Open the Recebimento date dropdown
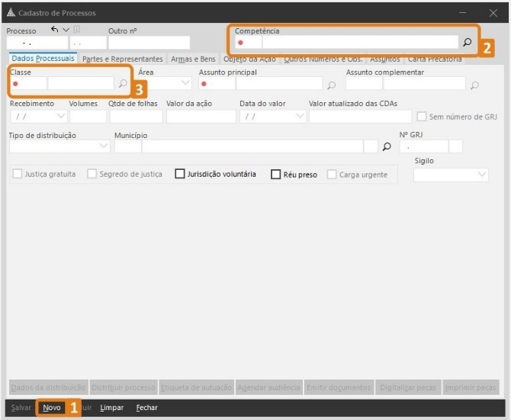Screen dimensions: 511x420 61,117
